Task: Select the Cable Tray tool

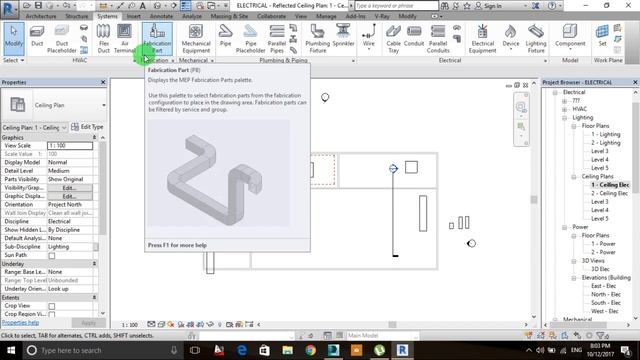Action: point(393,39)
